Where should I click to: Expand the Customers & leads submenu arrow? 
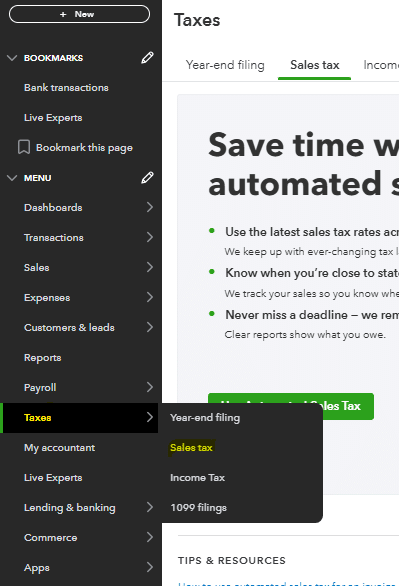click(x=150, y=327)
